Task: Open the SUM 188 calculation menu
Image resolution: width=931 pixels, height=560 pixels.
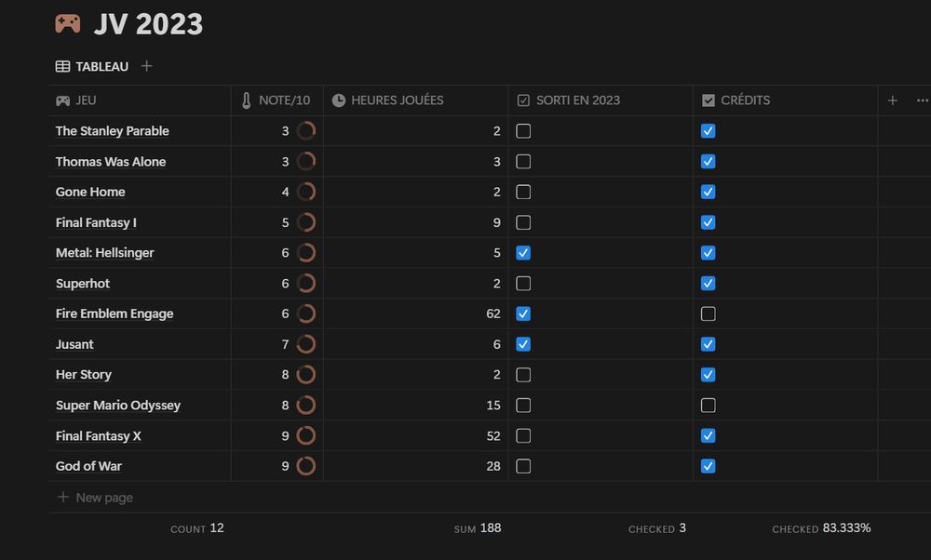Action: pyautogui.click(x=478, y=528)
